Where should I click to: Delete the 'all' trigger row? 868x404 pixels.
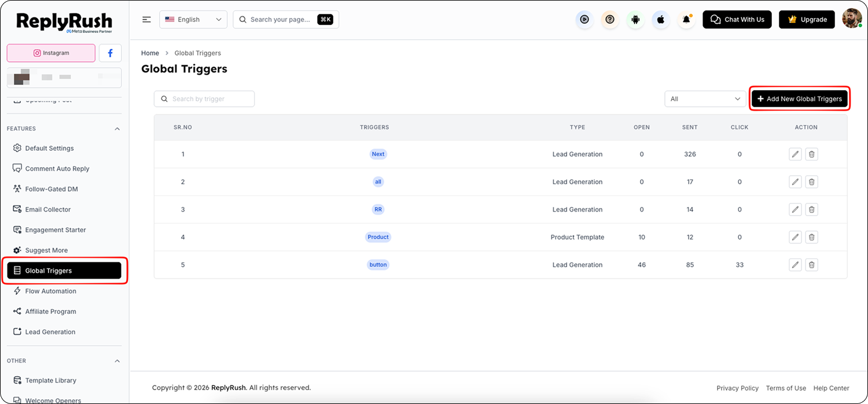pos(812,182)
